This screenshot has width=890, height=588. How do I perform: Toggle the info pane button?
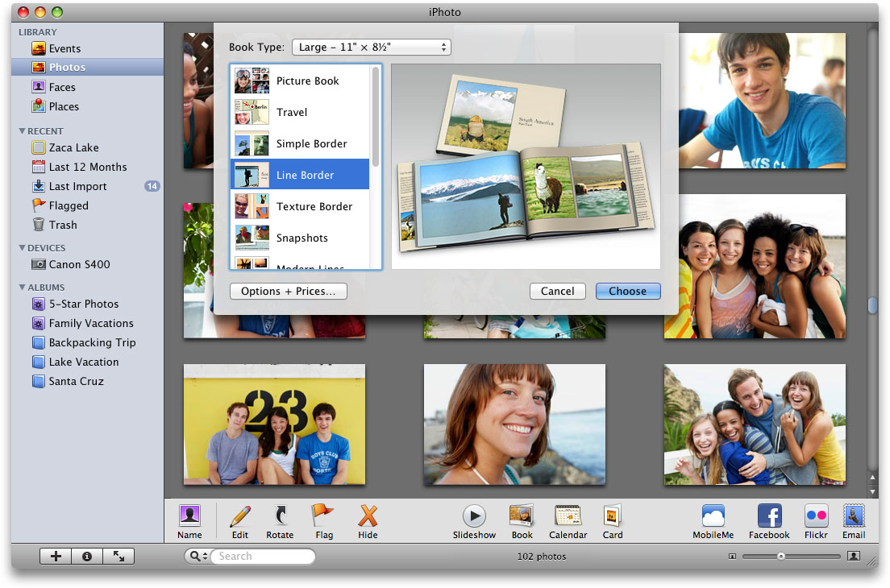tap(87, 556)
